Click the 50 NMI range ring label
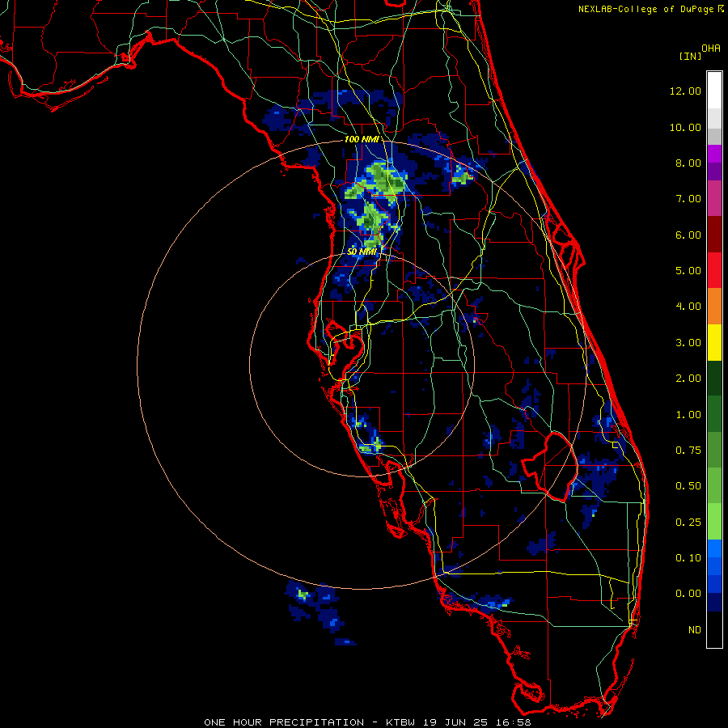 (362, 252)
